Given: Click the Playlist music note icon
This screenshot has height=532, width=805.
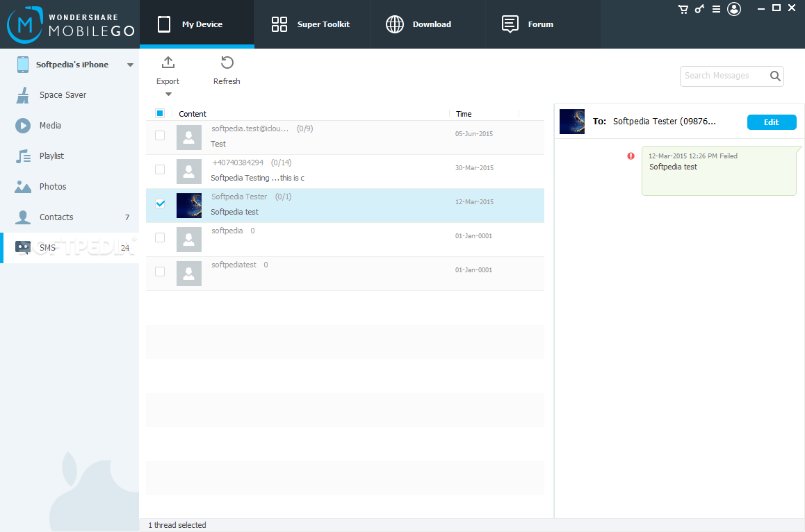Looking at the screenshot, I should (x=22, y=156).
